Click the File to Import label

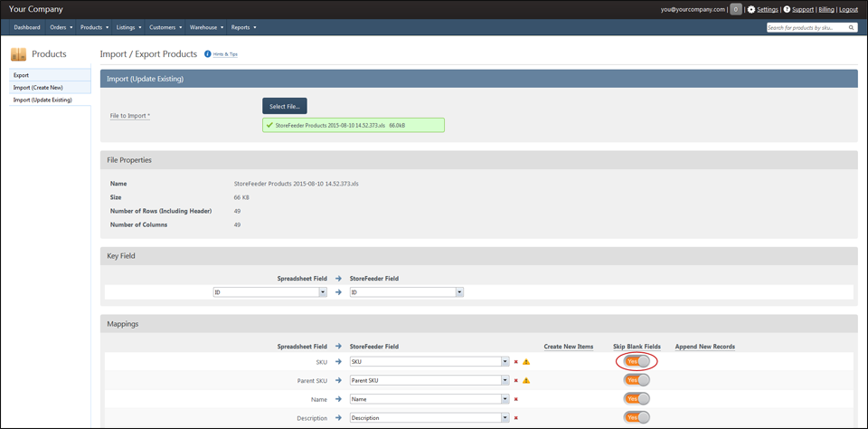130,116
